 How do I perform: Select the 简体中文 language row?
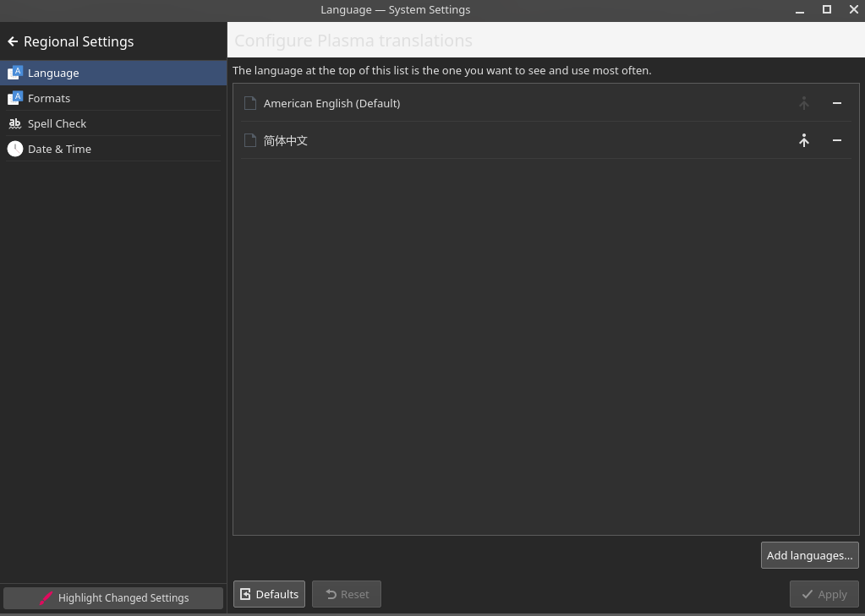[546, 140]
